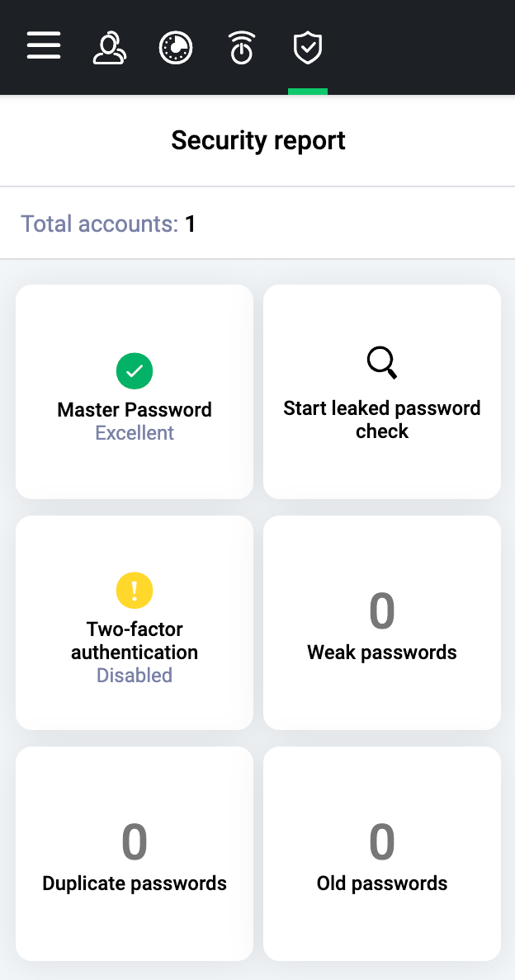Open Two-factor authentication settings label

tap(135, 641)
